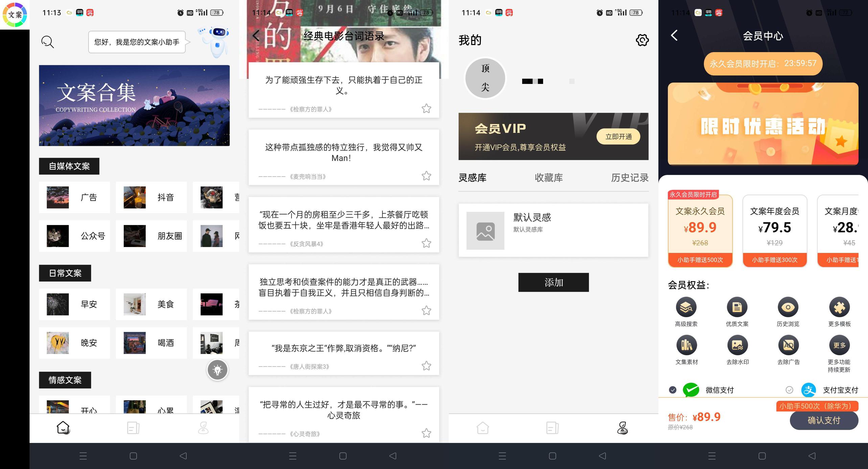The height and width of the screenshot is (469, 868).
Task: Go back from 会员中心 page
Action: pos(674,36)
